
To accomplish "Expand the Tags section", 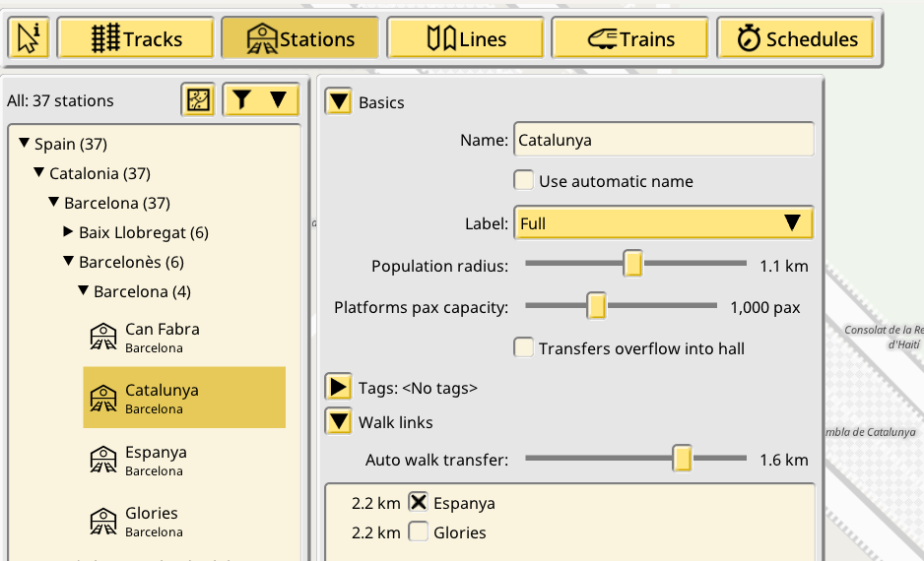I will tap(339, 388).
